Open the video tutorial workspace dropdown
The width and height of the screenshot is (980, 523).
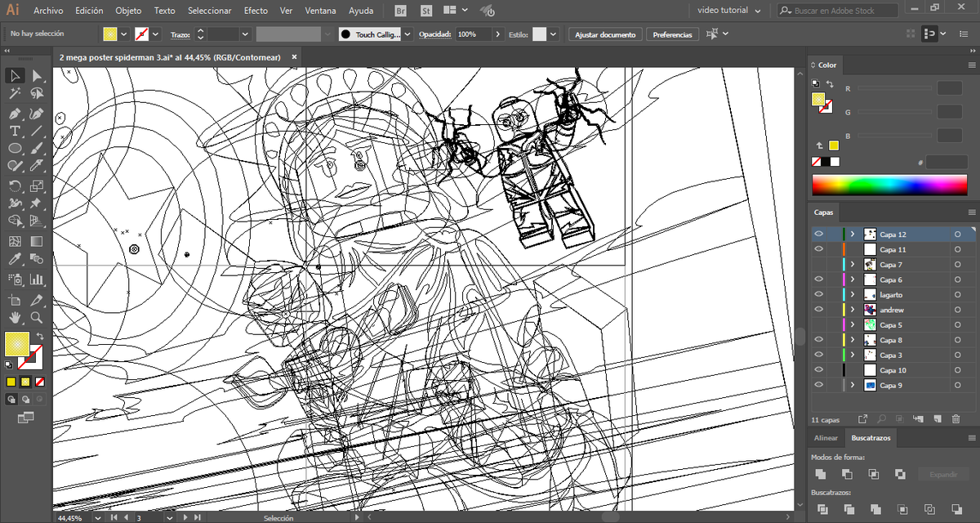pos(729,11)
